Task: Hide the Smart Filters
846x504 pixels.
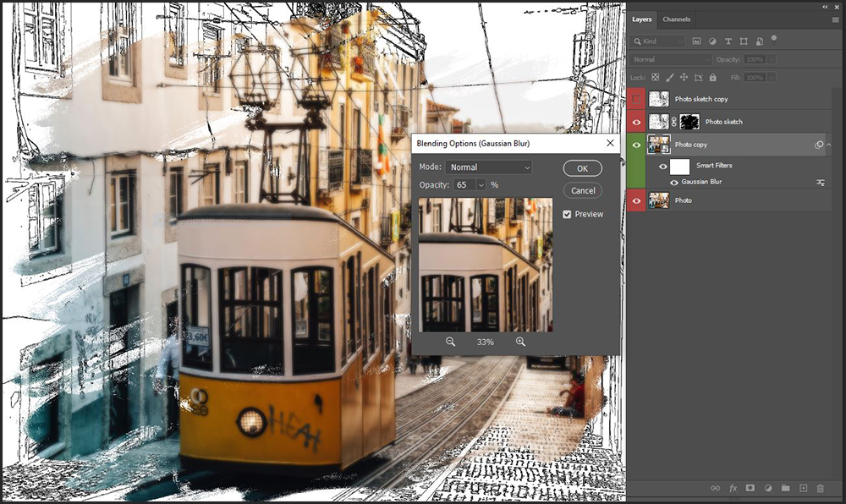Action: 663,167
